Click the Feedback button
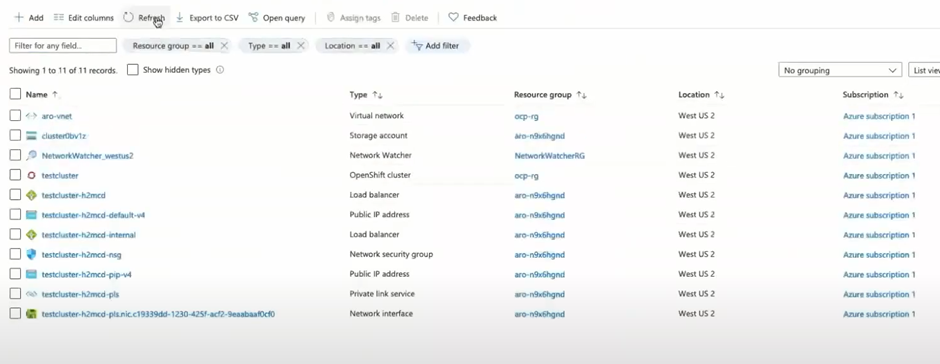 pos(473,18)
